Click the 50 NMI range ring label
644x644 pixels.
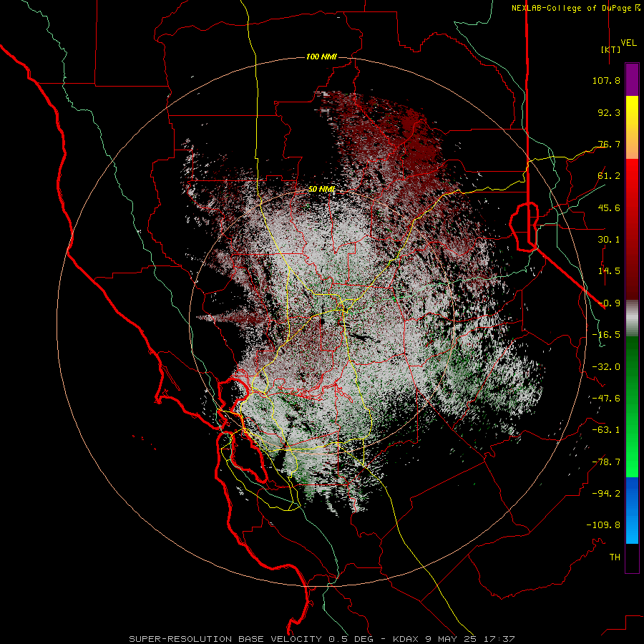[x=321, y=189]
